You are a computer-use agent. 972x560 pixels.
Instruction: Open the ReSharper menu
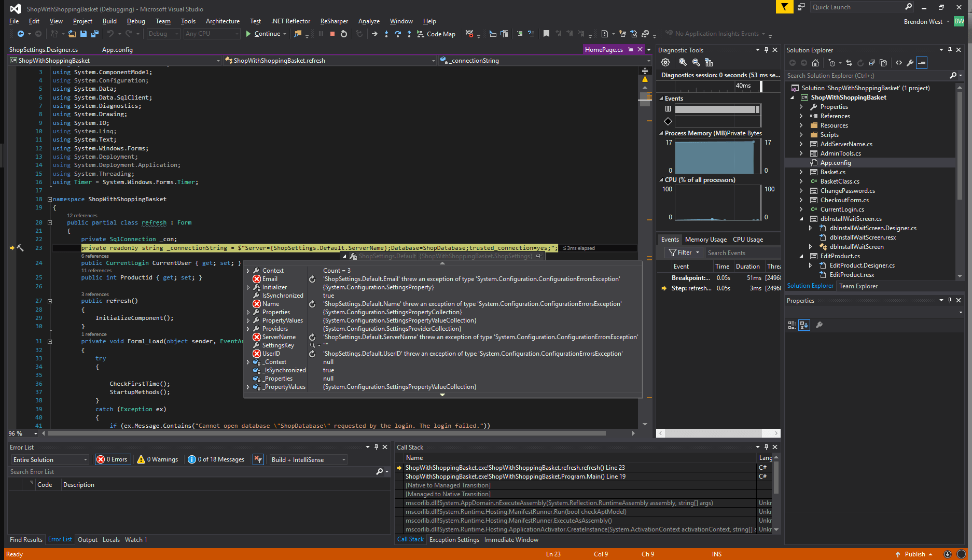point(334,21)
